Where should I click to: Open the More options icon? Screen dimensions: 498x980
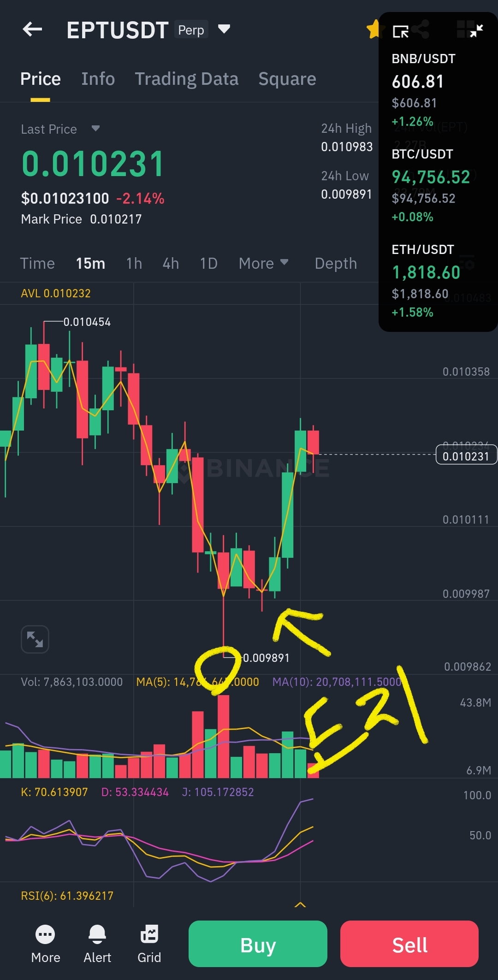(45, 944)
